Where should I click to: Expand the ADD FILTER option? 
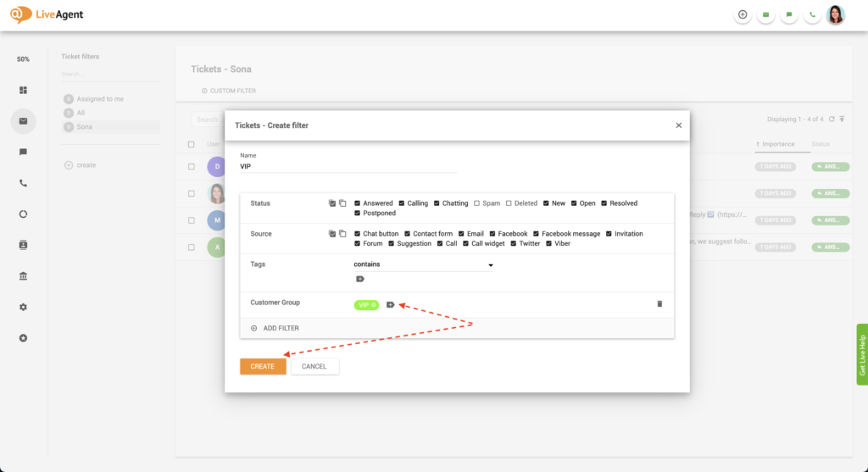[275, 328]
